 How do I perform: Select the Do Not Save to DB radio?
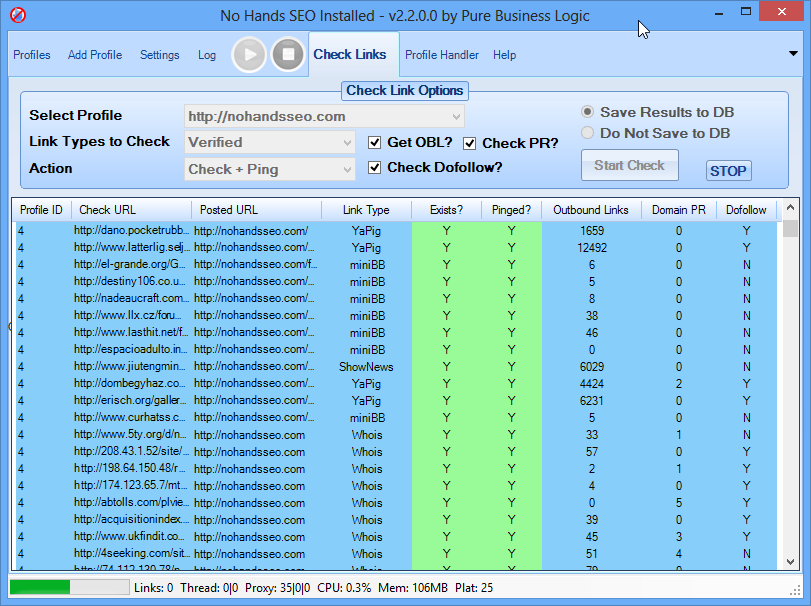(x=589, y=133)
